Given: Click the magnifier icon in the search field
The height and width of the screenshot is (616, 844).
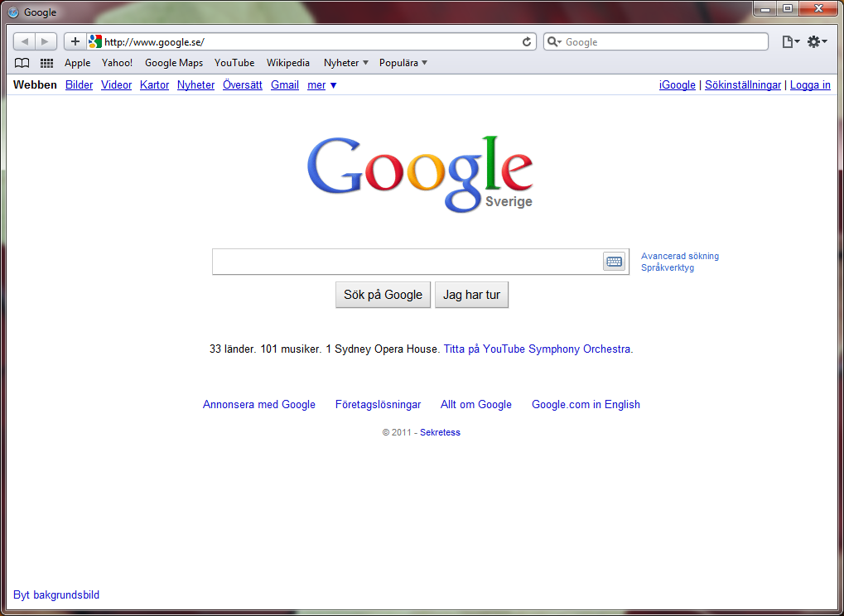Looking at the screenshot, I should 553,42.
